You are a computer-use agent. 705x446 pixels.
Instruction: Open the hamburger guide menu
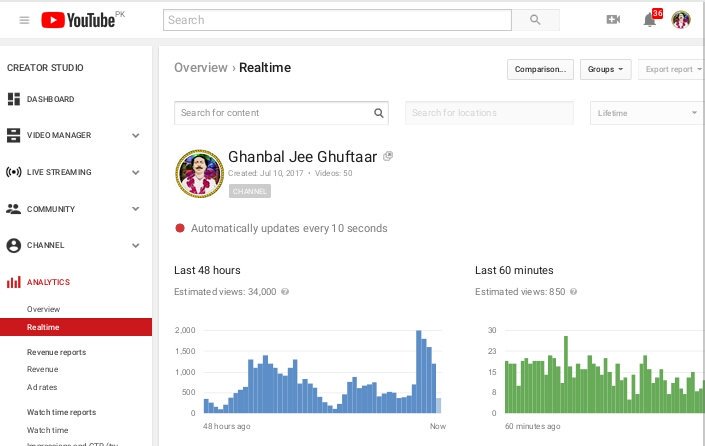(24, 20)
